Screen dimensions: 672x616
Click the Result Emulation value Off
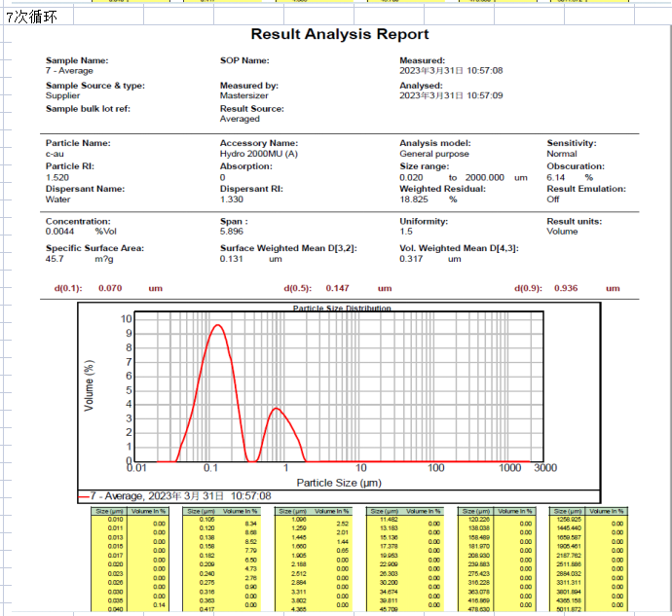553,199
